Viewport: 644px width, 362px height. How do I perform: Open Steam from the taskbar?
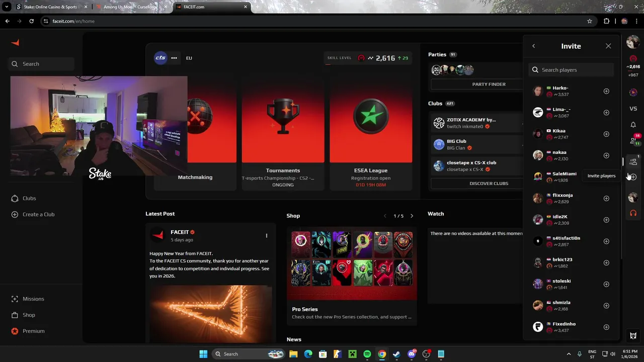click(396, 354)
